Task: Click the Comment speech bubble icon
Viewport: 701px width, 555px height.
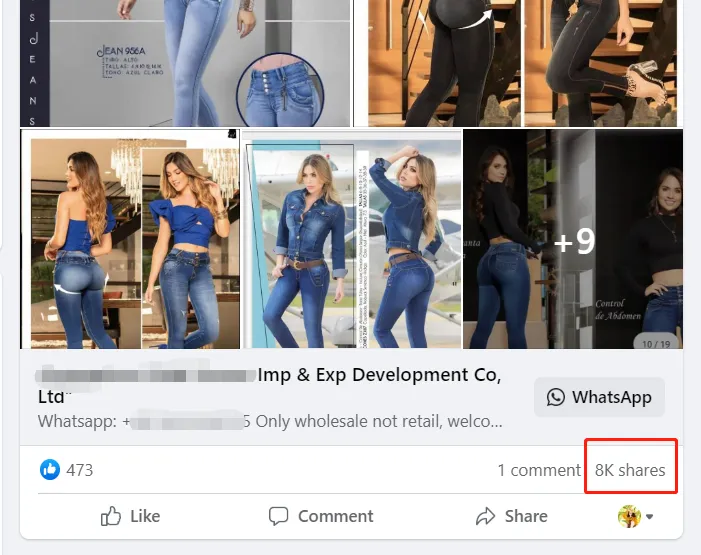Action: pyautogui.click(x=279, y=516)
